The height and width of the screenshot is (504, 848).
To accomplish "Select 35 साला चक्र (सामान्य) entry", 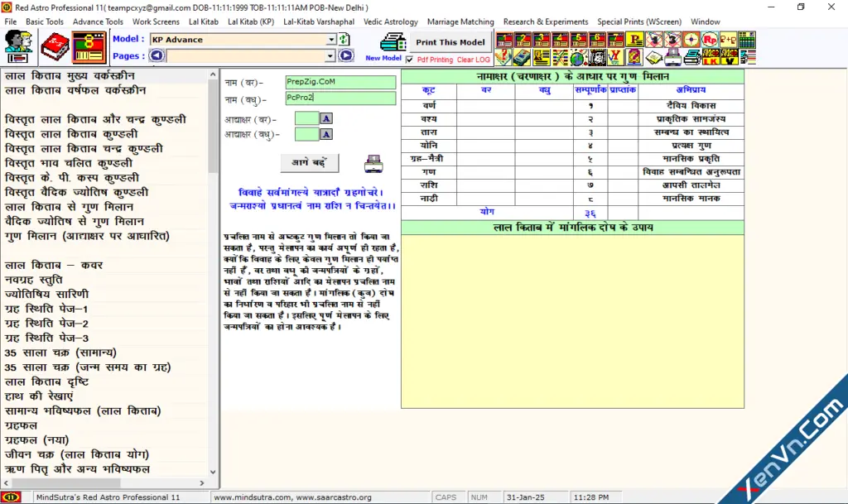I will tap(60, 353).
